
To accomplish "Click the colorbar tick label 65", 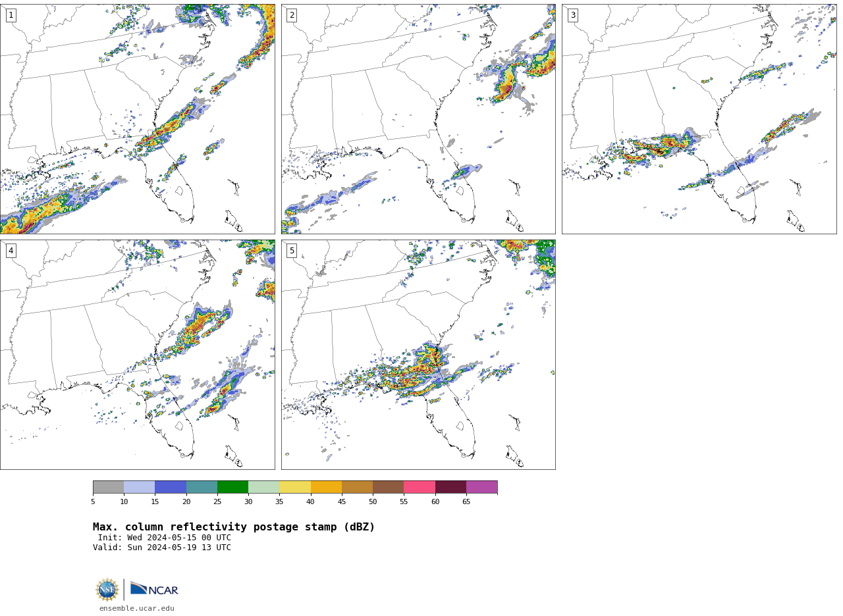I will click(466, 502).
